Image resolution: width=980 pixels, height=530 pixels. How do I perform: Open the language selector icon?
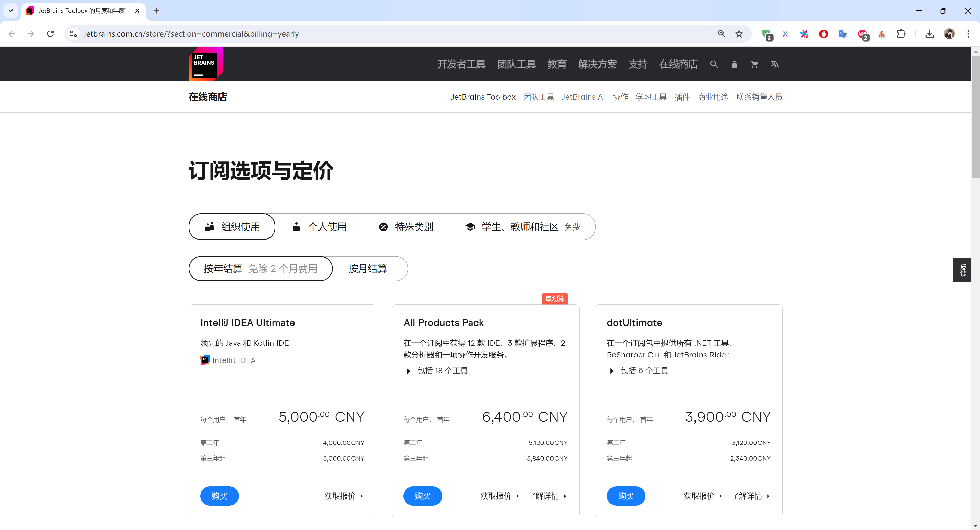click(x=775, y=64)
